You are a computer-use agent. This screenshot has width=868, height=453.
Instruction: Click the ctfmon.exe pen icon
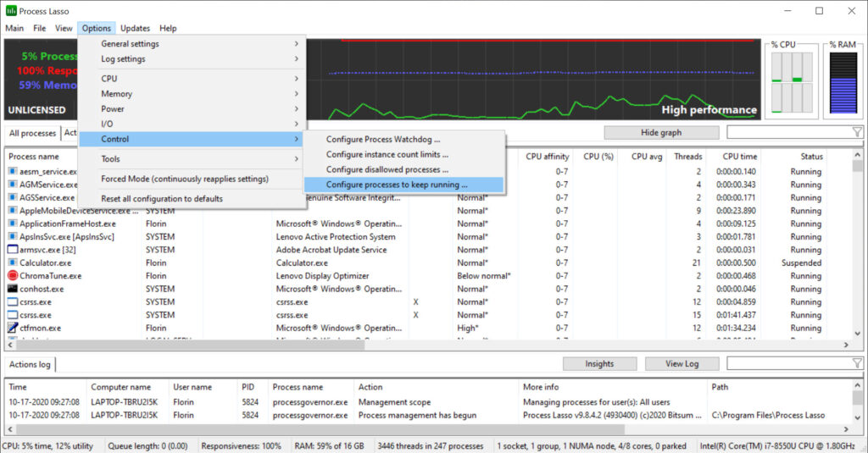pos(13,328)
